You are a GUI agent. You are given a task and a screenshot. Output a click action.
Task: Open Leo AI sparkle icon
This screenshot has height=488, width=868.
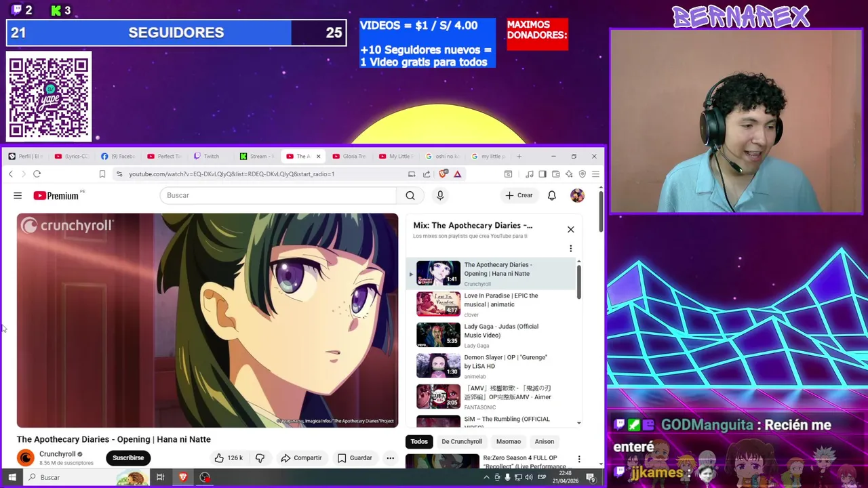tap(569, 174)
